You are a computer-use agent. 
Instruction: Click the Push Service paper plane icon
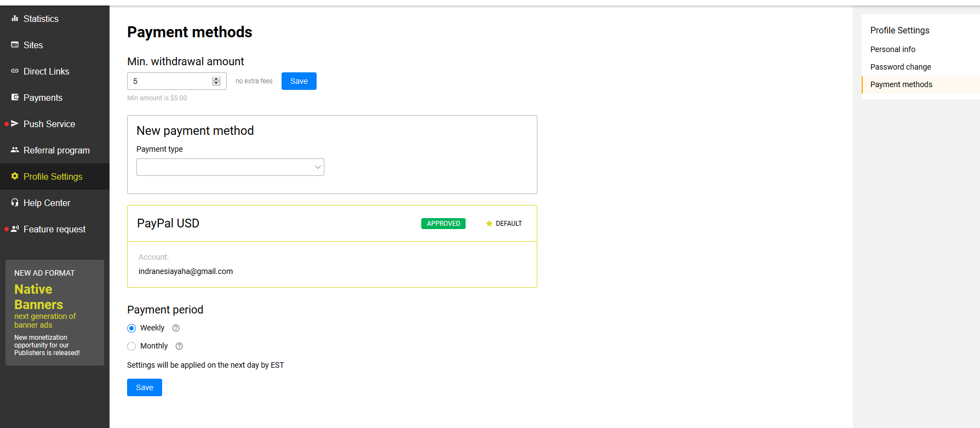15,123
